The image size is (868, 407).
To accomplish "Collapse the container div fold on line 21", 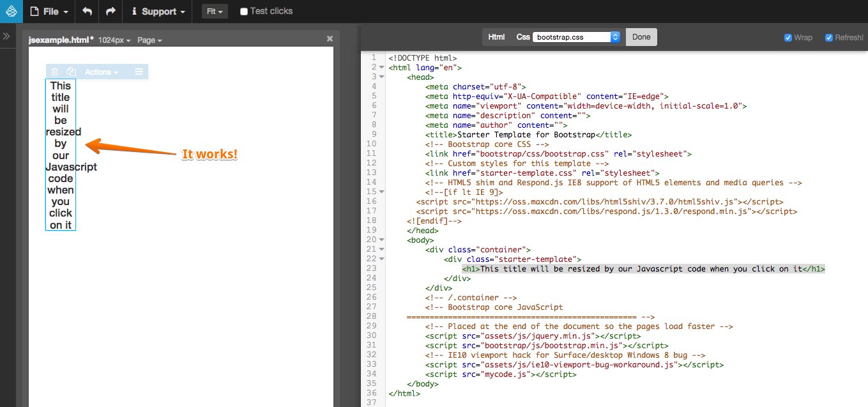I will 381,250.
